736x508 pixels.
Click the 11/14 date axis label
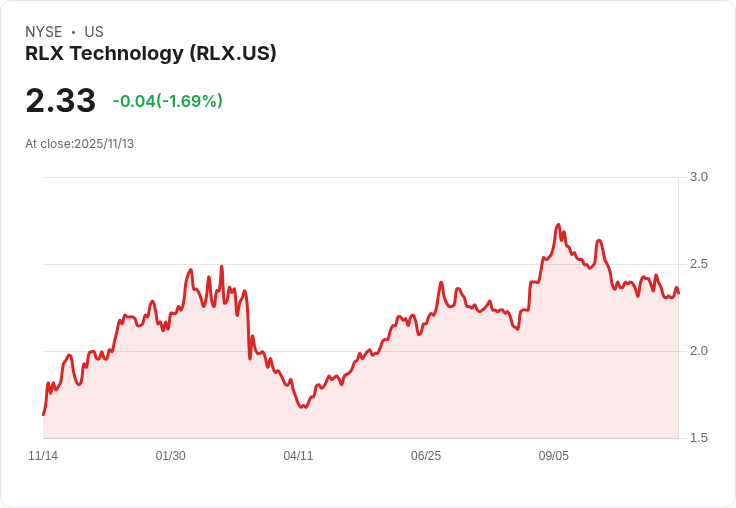click(x=43, y=456)
